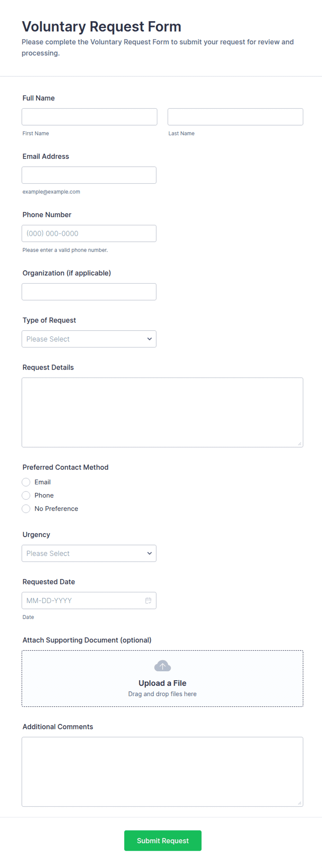Grab the Request Details resize handle
The image size is (322, 868).
pyautogui.click(x=299, y=444)
